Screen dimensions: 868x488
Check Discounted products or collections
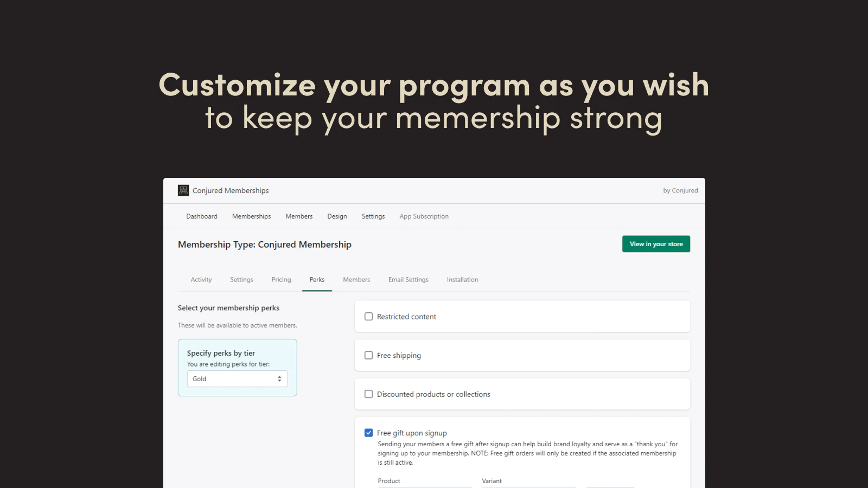tap(369, 394)
